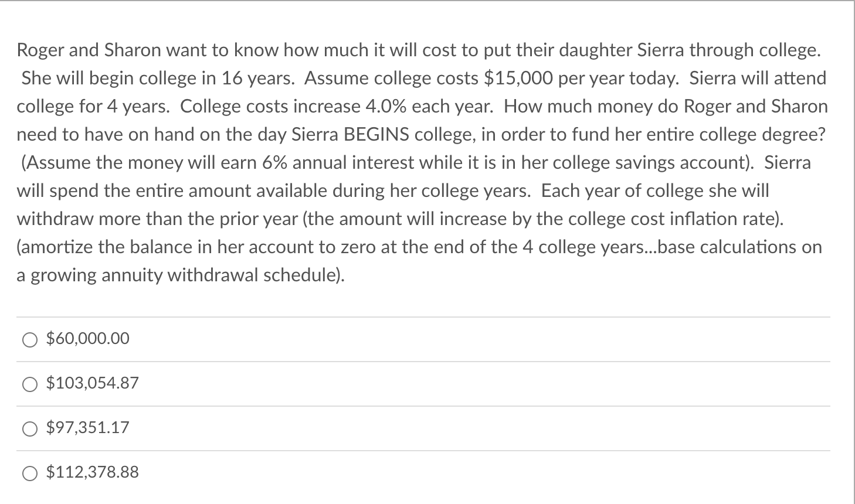Click the radio button beside $60,000.00
This screenshot has height=504, width=855.
coord(29,339)
